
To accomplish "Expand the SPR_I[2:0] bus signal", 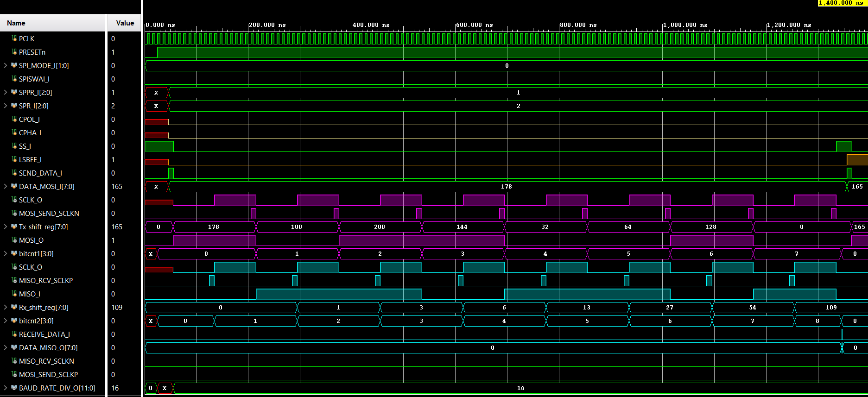I will tap(6, 106).
